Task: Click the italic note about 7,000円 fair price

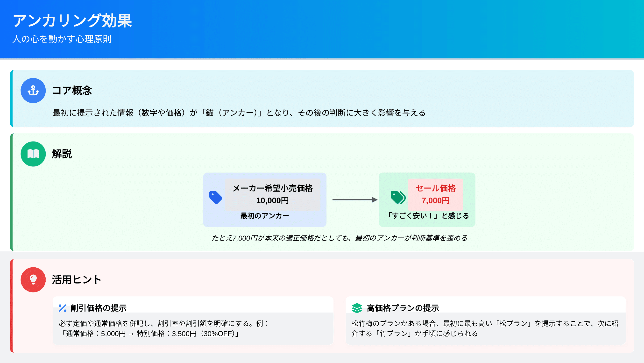Action: coord(339,238)
